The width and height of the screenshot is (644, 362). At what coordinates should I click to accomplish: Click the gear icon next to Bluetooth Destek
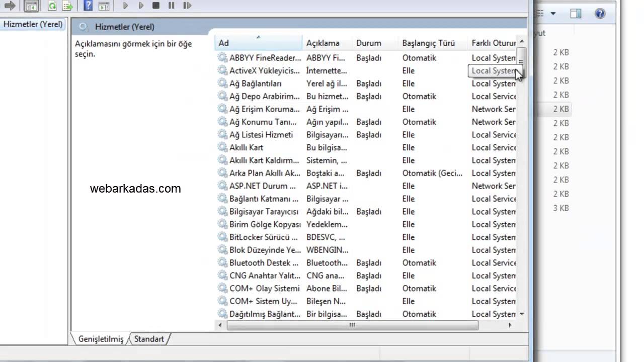(222, 263)
